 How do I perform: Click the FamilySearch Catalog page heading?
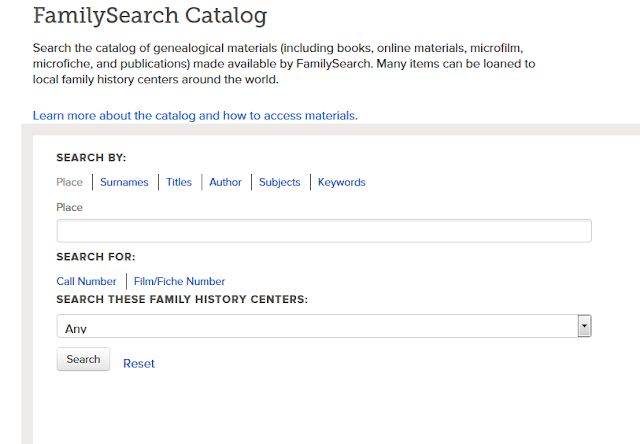click(150, 16)
